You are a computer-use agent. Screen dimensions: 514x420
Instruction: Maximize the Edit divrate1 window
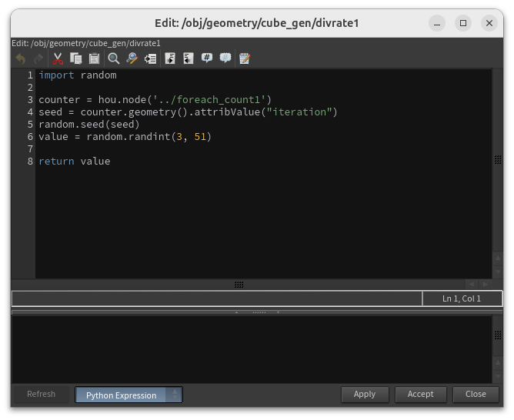point(463,23)
